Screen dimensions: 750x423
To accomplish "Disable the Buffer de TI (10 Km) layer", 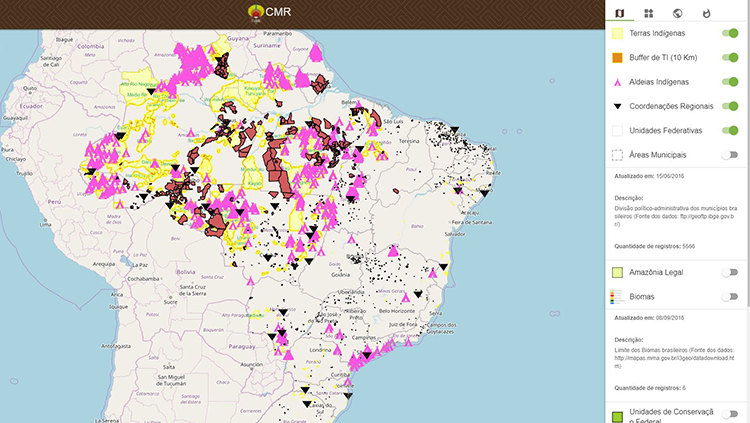I will click(x=730, y=58).
